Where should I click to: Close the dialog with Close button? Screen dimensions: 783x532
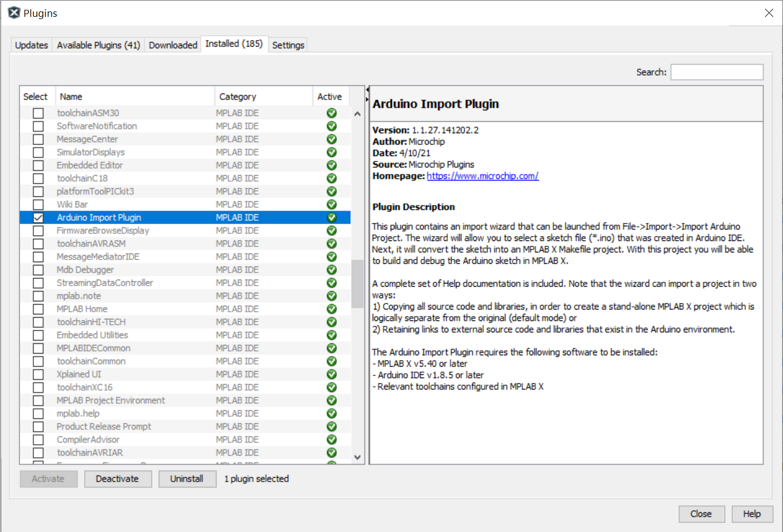click(701, 514)
